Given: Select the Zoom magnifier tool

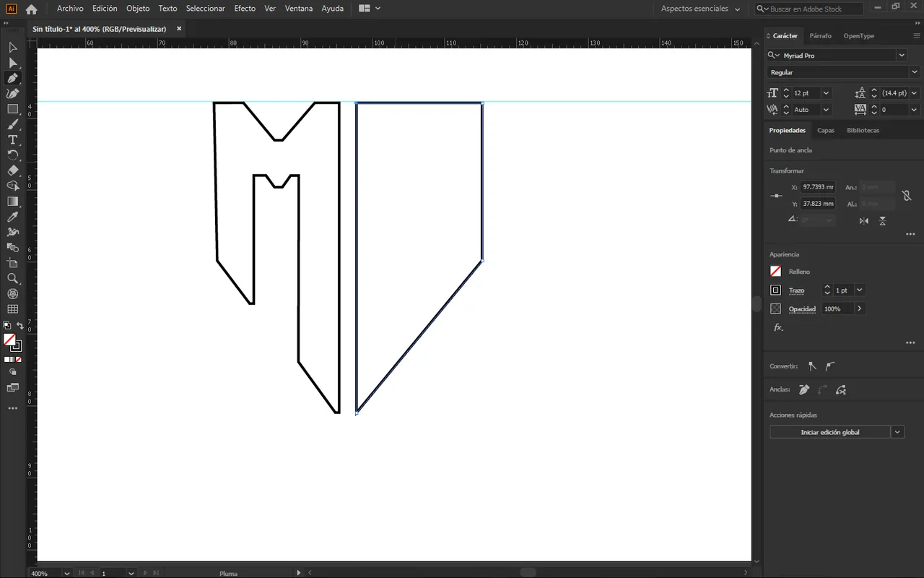Looking at the screenshot, I should pyautogui.click(x=12, y=278).
